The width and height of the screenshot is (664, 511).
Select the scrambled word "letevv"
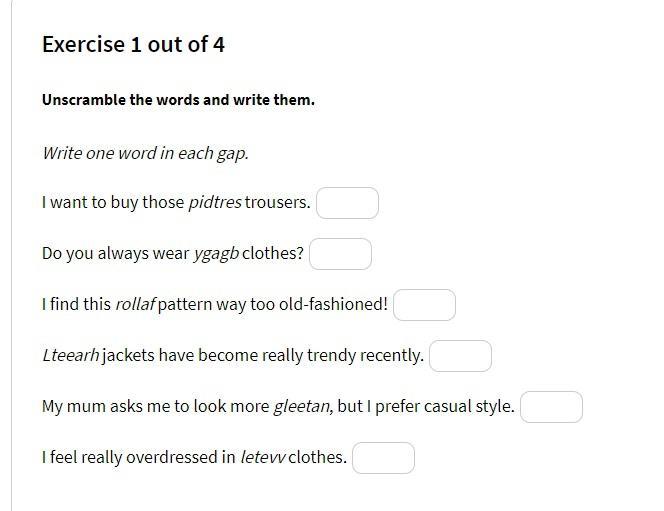(262, 458)
